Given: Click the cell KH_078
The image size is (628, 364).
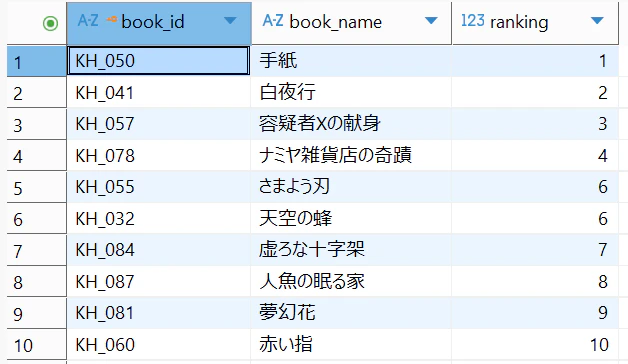Looking at the screenshot, I should tap(159, 155).
